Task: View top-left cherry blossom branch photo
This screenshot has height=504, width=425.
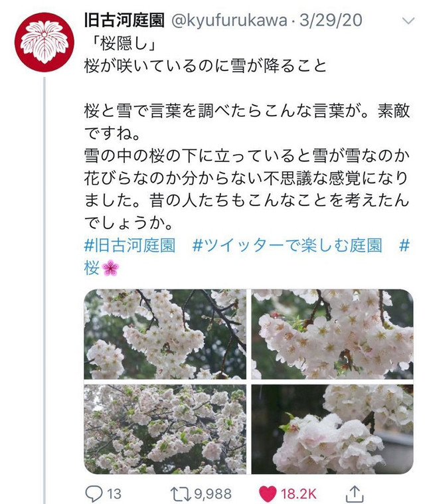Action: click(165, 334)
